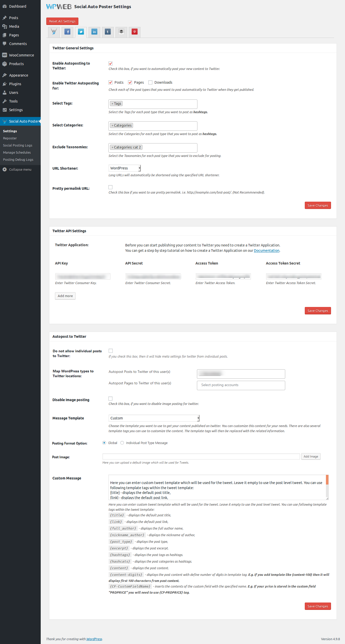
Task: Open the Tumblr settings tab icon
Action: pos(108,32)
